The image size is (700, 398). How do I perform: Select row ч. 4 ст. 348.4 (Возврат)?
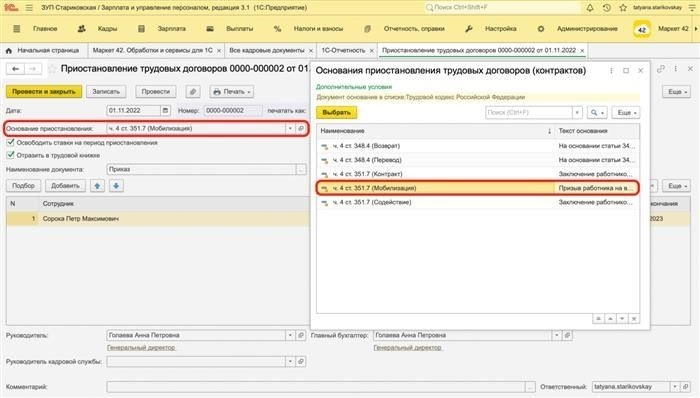point(478,146)
